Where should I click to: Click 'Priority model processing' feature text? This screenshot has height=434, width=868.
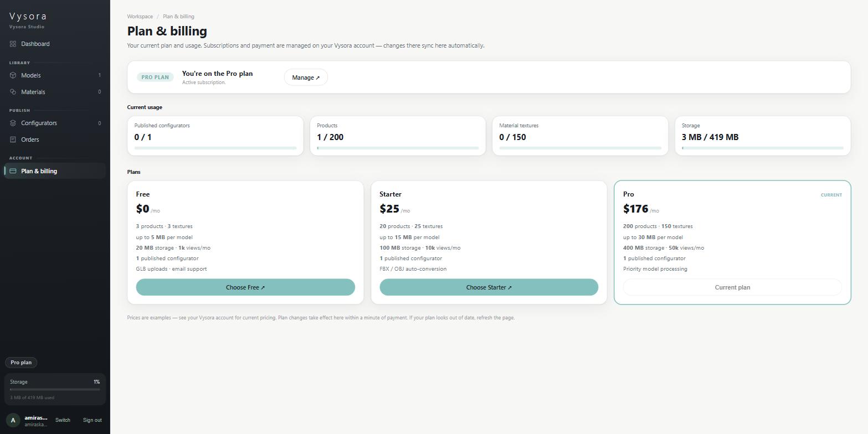655,269
